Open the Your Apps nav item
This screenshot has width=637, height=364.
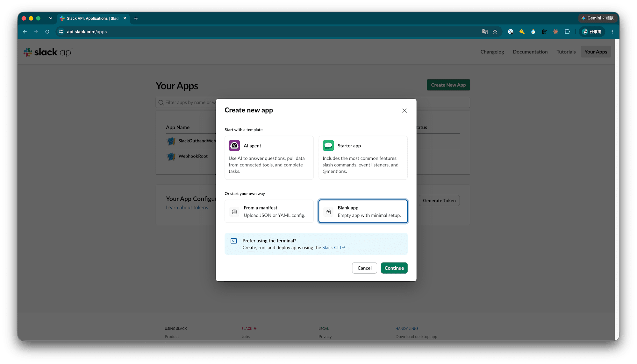pos(596,52)
